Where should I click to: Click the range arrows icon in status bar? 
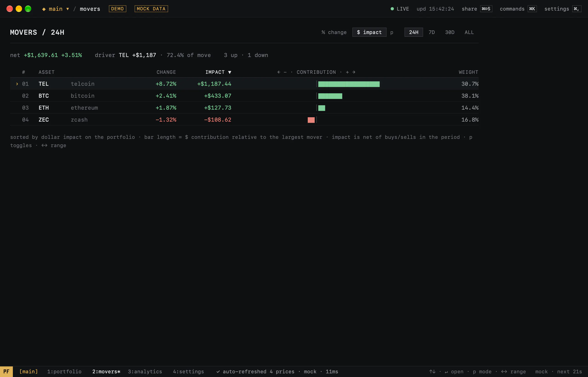504,372
